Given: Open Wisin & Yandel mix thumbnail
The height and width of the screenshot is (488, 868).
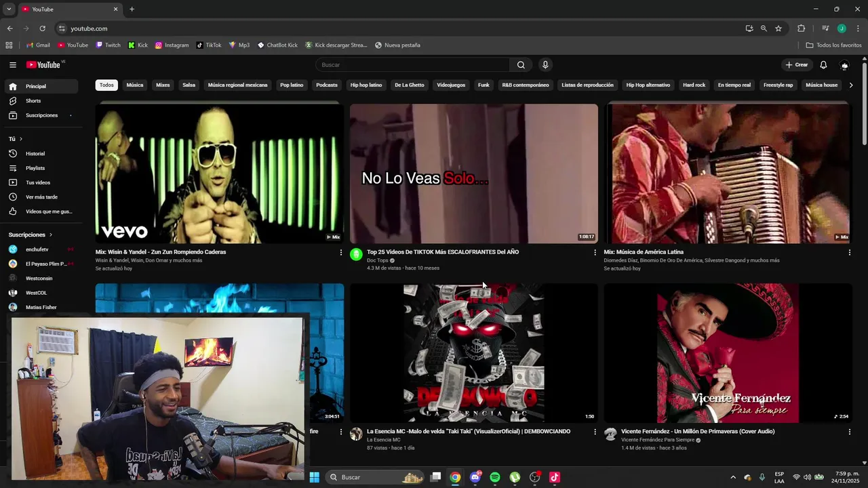Looking at the screenshot, I should point(220,173).
